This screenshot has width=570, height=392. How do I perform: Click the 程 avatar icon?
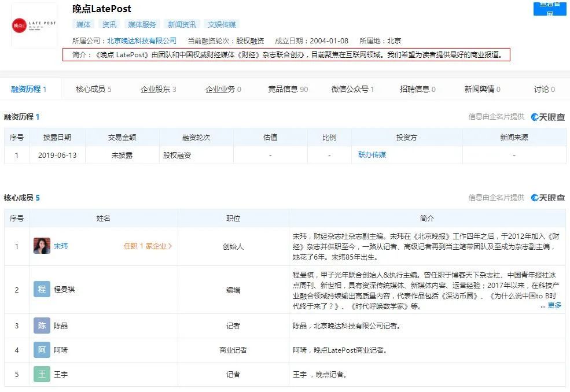pos(42,289)
